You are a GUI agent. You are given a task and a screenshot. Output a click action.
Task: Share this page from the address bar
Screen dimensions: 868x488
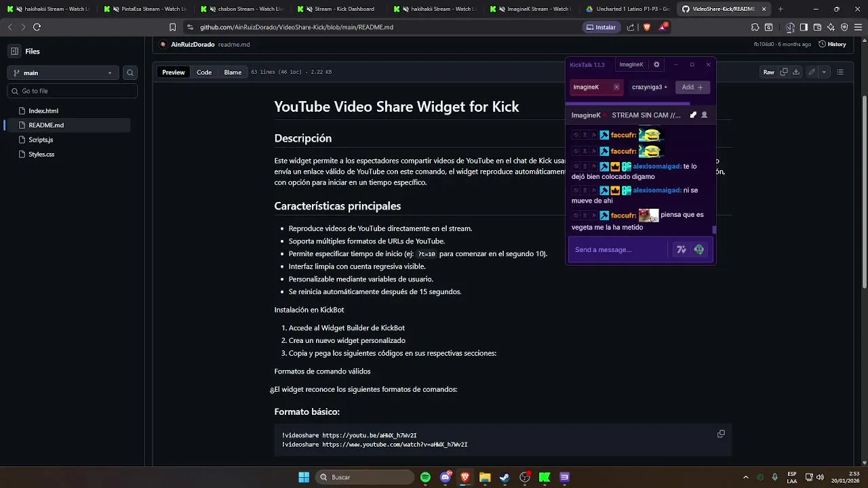click(631, 27)
